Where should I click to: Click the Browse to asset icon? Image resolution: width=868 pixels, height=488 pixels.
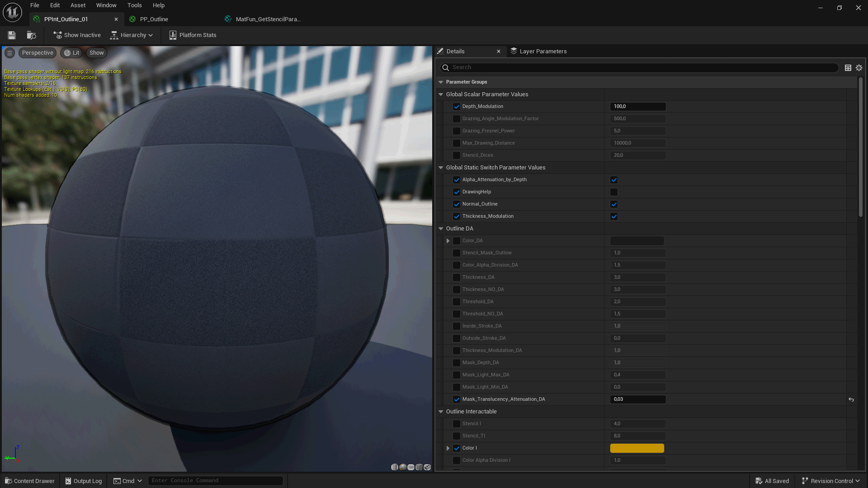pyautogui.click(x=31, y=35)
